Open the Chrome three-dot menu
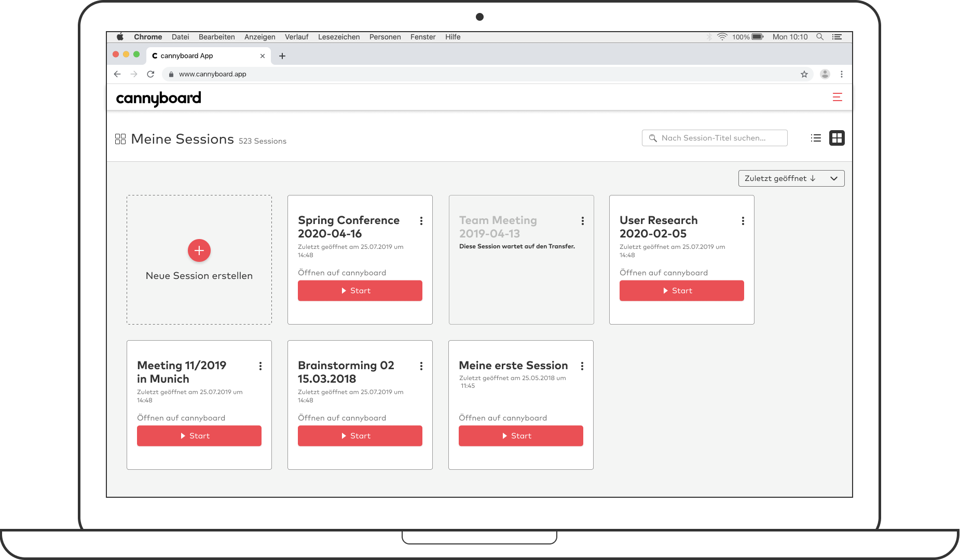This screenshot has width=960, height=560. [842, 74]
